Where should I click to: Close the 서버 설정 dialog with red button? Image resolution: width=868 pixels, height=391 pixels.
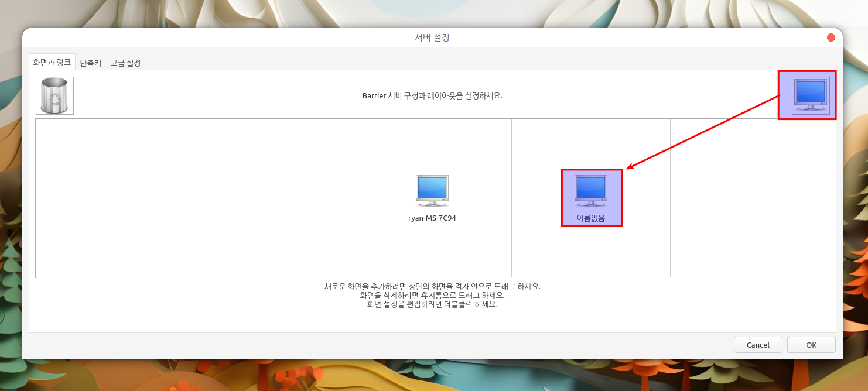pos(831,37)
